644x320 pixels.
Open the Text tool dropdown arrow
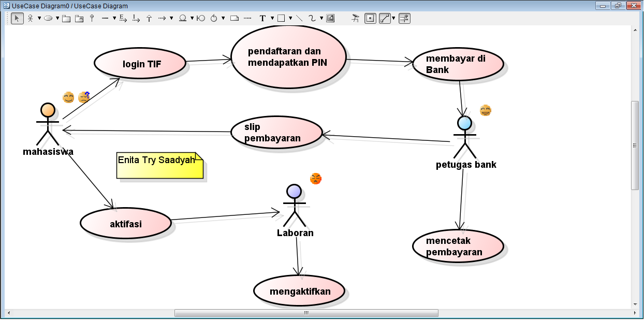272,18
